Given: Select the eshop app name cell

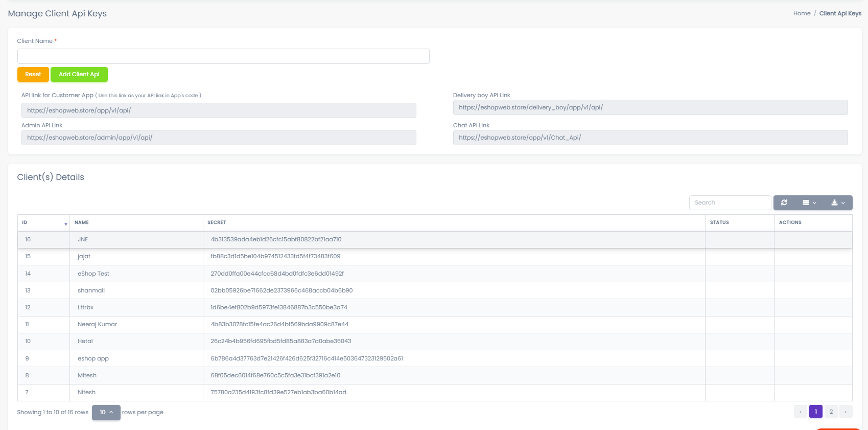Looking at the screenshot, I should click(x=136, y=358).
